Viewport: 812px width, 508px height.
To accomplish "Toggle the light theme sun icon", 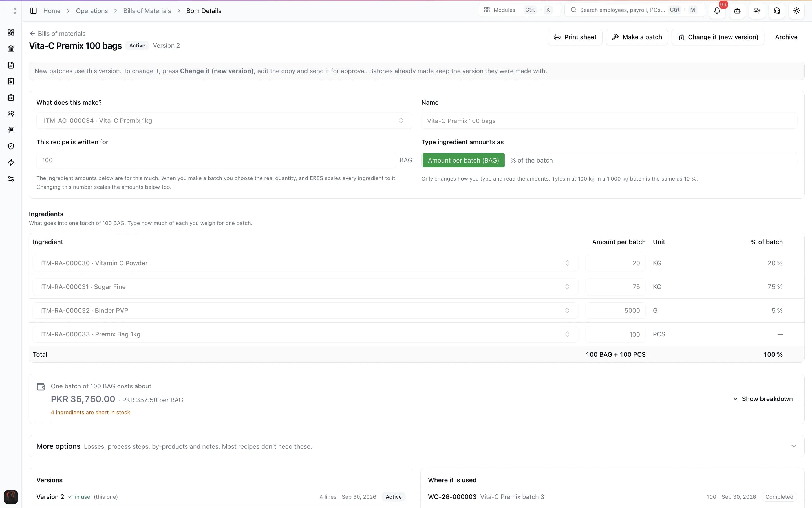I will tap(796, 11).
